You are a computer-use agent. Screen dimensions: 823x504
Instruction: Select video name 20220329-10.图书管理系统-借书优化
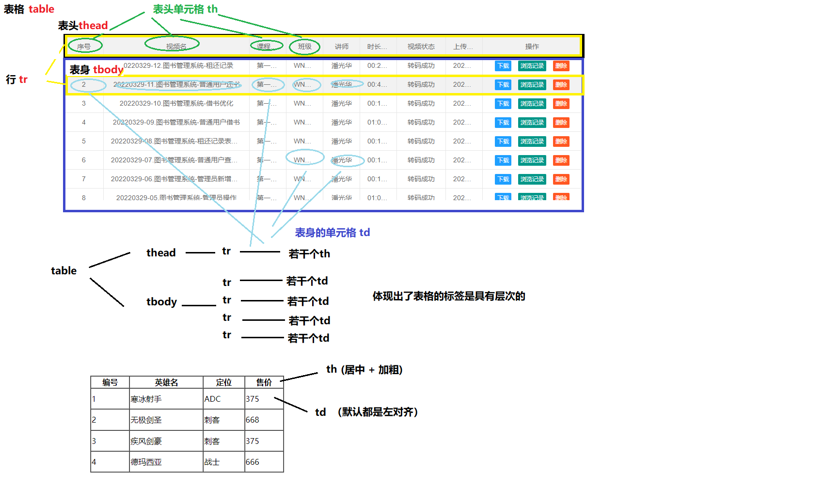tap(176, 103)
